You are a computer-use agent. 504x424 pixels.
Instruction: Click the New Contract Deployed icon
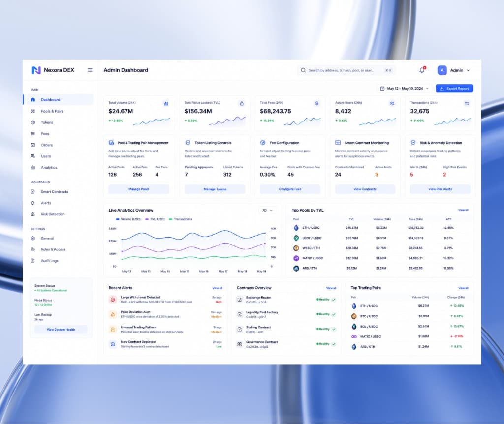click(113, 344)
